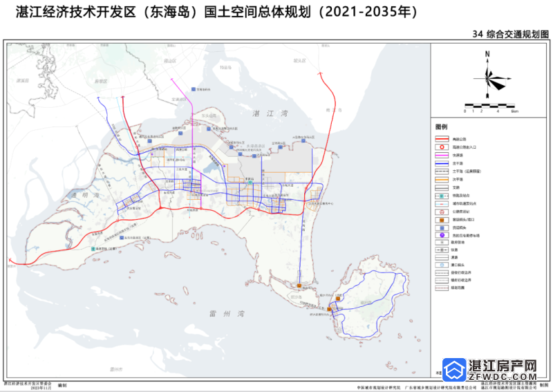Click the orange passenger wharf legend symbol
The height and width of the screenshot is (392, 553).
point(442,219)
